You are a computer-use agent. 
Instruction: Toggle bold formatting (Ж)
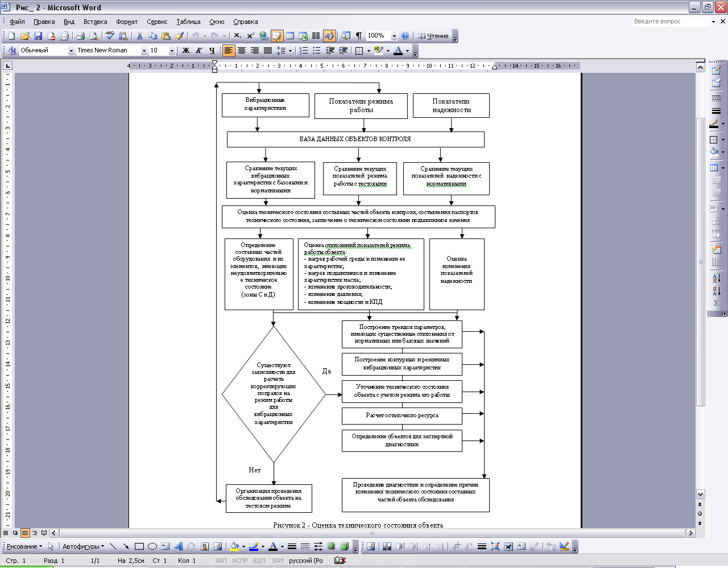(185, 51)
